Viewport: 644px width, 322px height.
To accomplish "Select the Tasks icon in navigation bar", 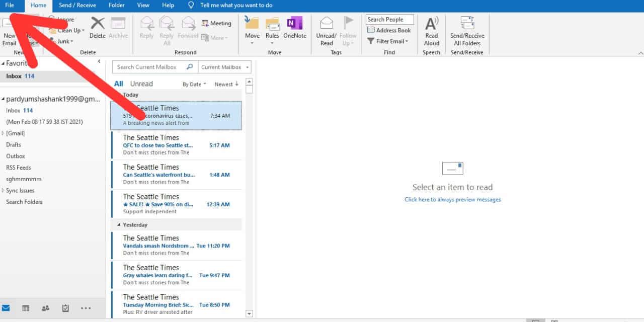I will 65,308.
